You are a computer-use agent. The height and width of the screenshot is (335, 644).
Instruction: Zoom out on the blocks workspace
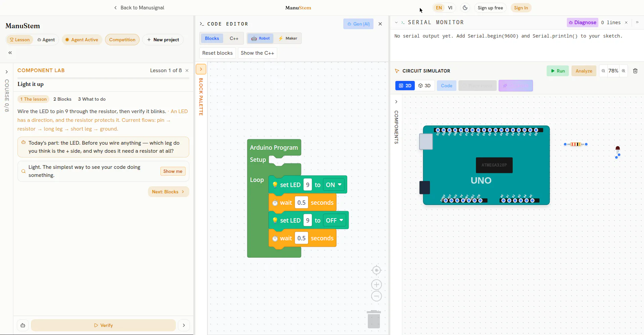pyautogui.click(x=377, y=296)
